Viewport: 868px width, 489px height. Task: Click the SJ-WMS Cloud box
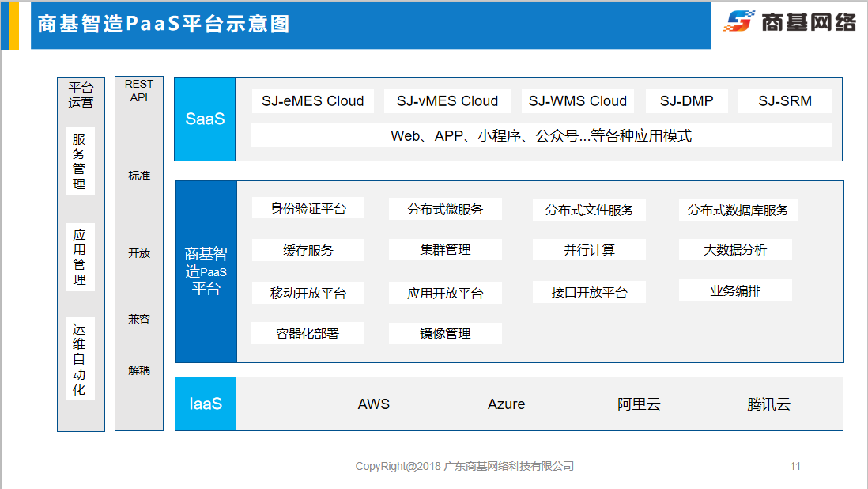pos(577,101)
